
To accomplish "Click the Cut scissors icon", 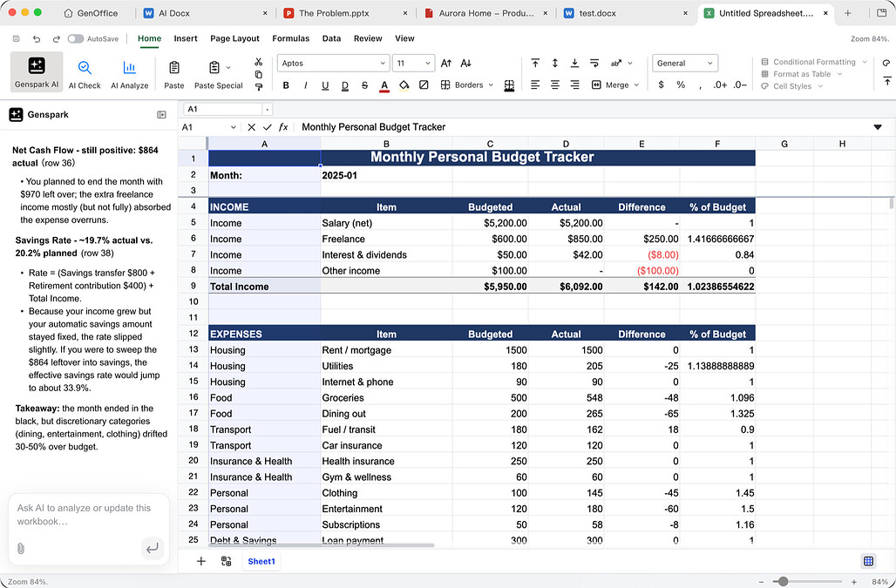I will point(258,62).
